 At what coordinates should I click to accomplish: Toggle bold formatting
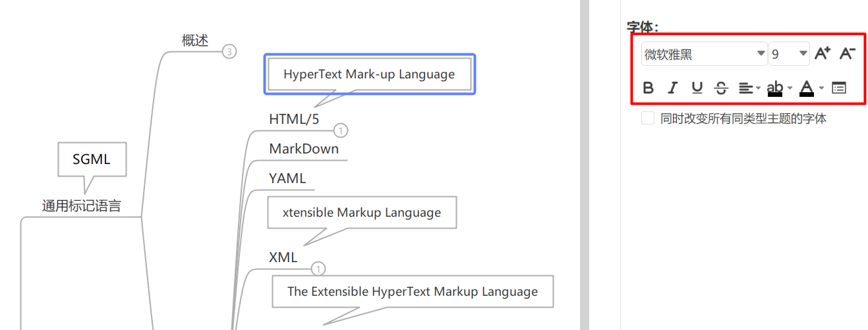pos(649,88)
